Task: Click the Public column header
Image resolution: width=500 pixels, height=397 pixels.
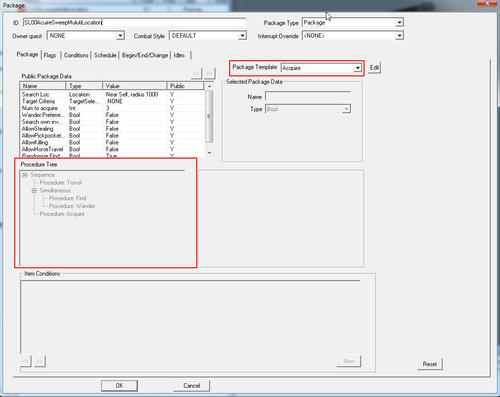Action: point(185,86)
